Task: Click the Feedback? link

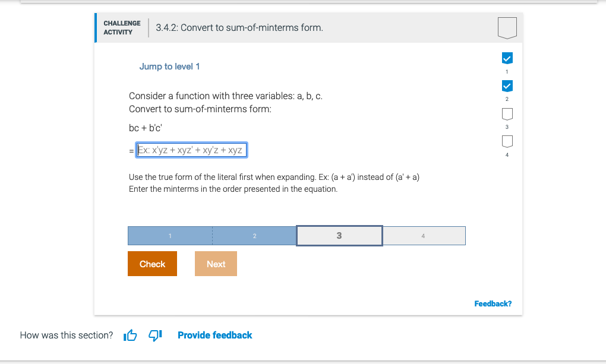Action: [x=492, y=303]
